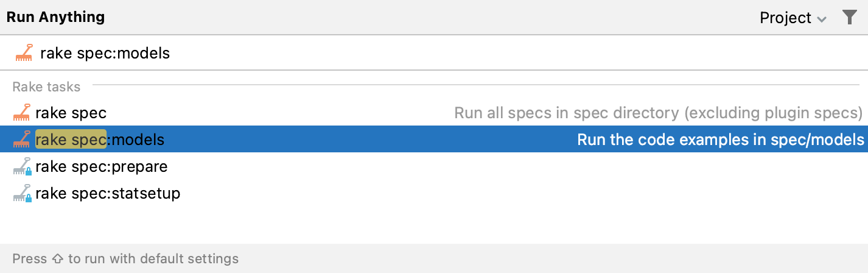Click the 'rake spec:models' text in the input field

tap(105, 54)
